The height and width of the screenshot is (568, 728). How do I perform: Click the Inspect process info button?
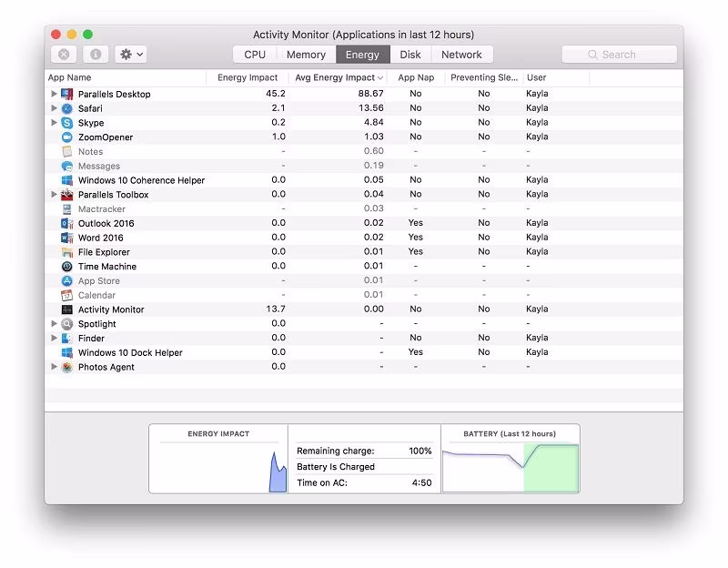pyautogui.click(x=96, y=55)
